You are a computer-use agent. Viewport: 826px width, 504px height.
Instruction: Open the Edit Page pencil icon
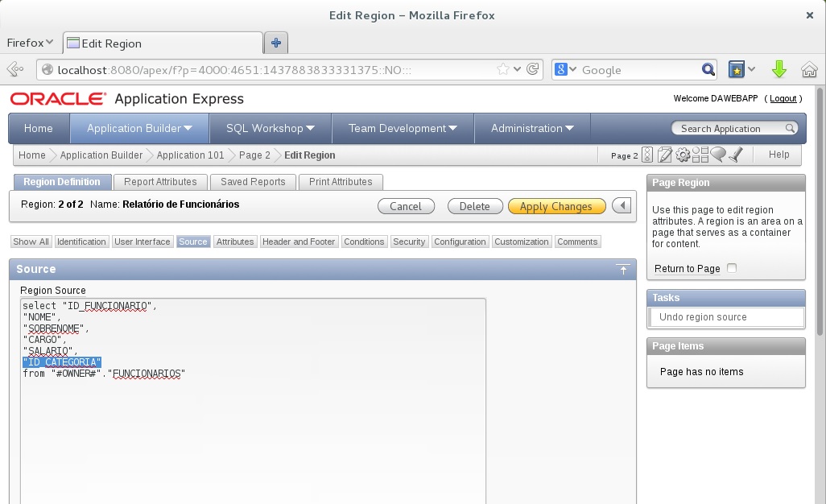coord(665,155)
